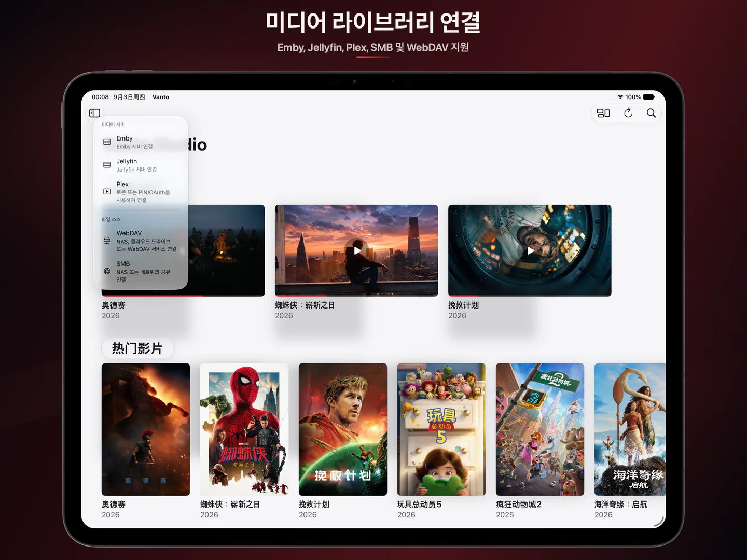Seek on the 挽救计划 card progress bar

click(530, 296)
